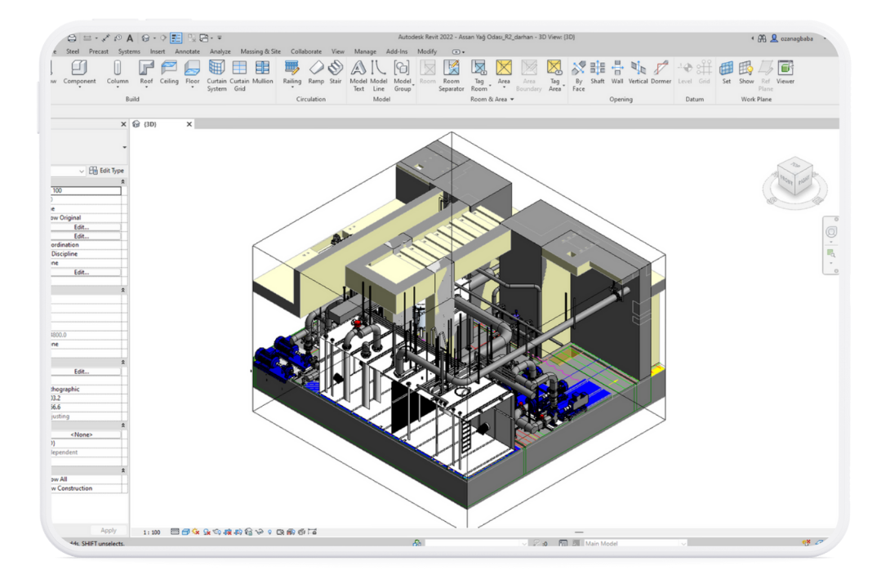The height and width of the screenshot is (588, 890).
Task: Select the Shaft opening tool
Action: [x=597, y=72]
